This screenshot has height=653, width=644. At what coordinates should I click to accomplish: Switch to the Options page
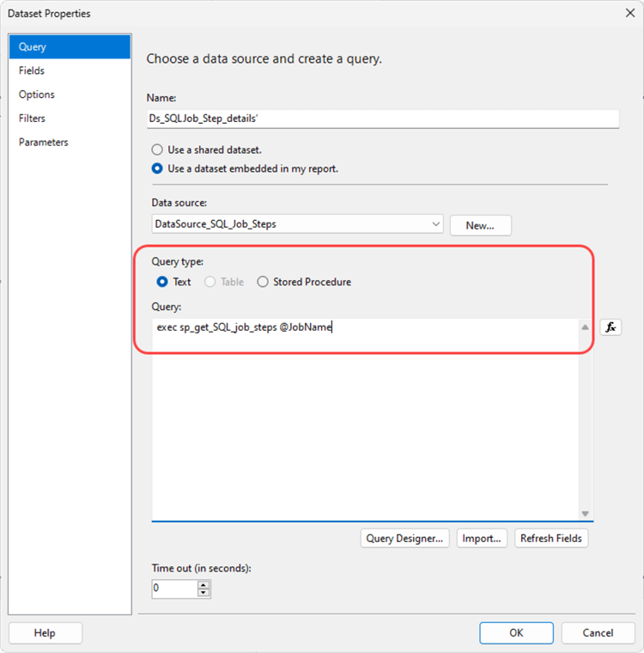[37, 95]
